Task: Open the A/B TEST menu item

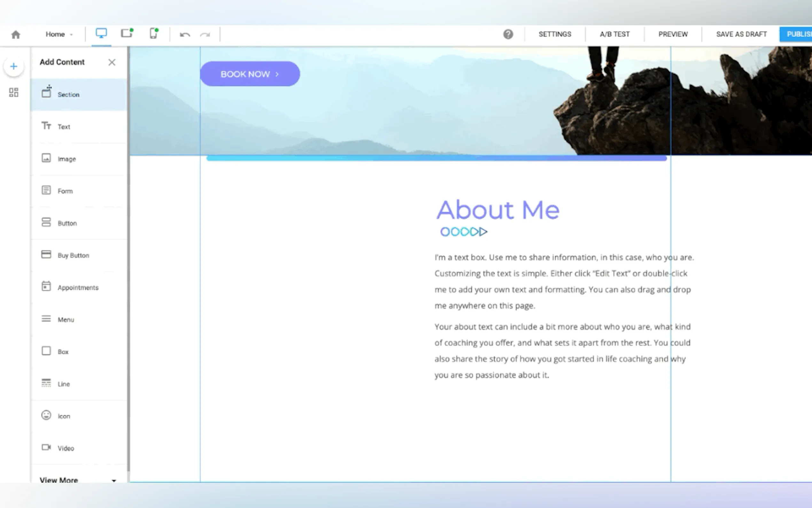Action: (x=614, y=34)
